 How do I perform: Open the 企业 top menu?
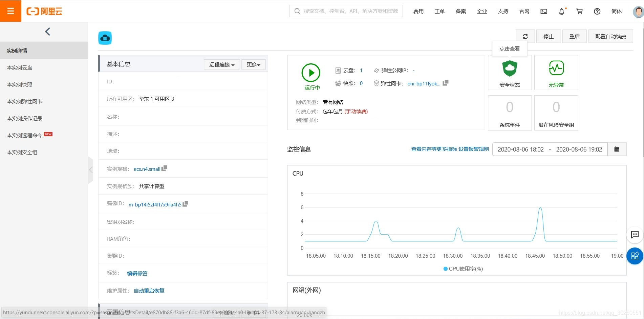482,11
